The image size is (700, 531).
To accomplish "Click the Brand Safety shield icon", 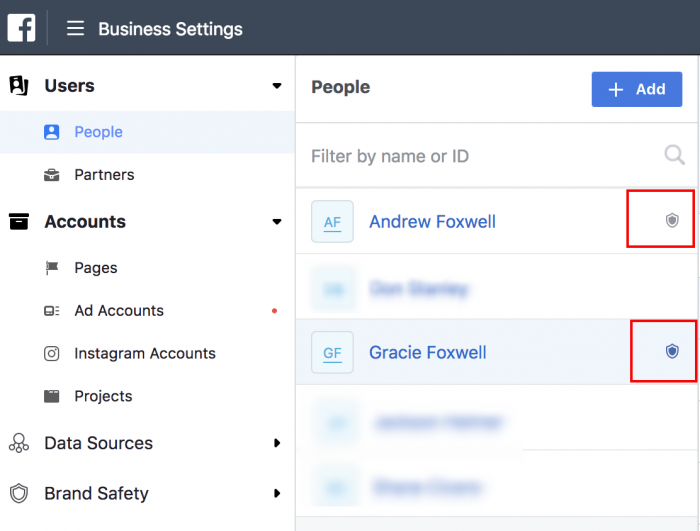I will point(19,493).
